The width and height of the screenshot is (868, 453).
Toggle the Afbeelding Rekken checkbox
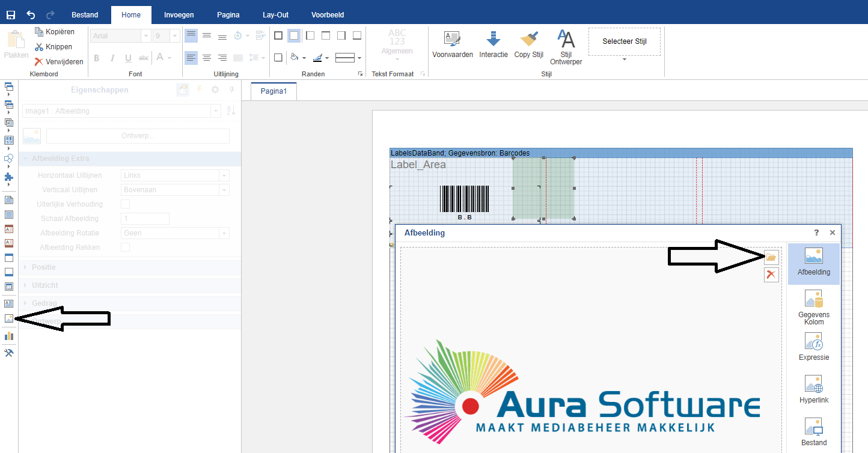tap(126, 248)
